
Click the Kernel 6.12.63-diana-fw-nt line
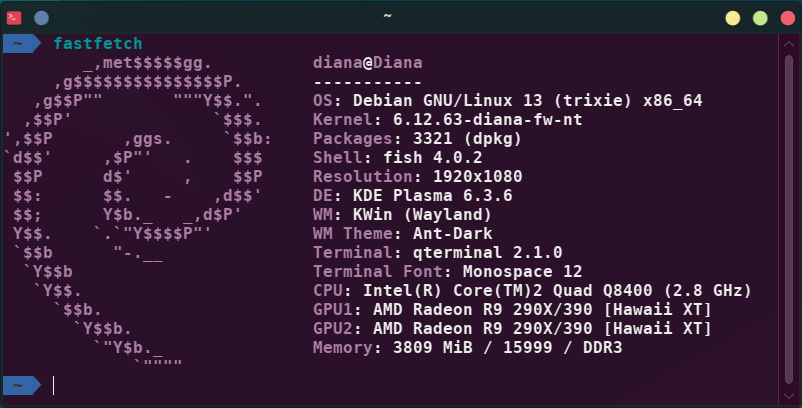pos(448,120)
